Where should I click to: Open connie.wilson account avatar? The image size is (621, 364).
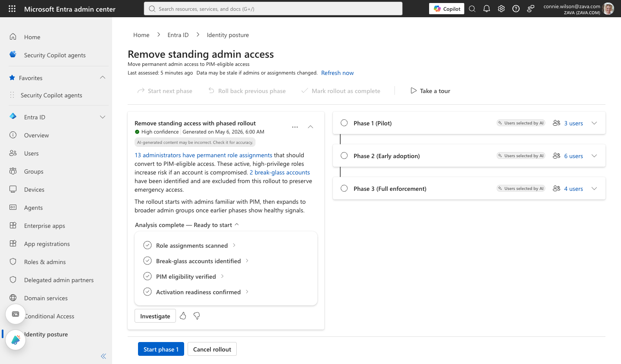tap(608, 9)
